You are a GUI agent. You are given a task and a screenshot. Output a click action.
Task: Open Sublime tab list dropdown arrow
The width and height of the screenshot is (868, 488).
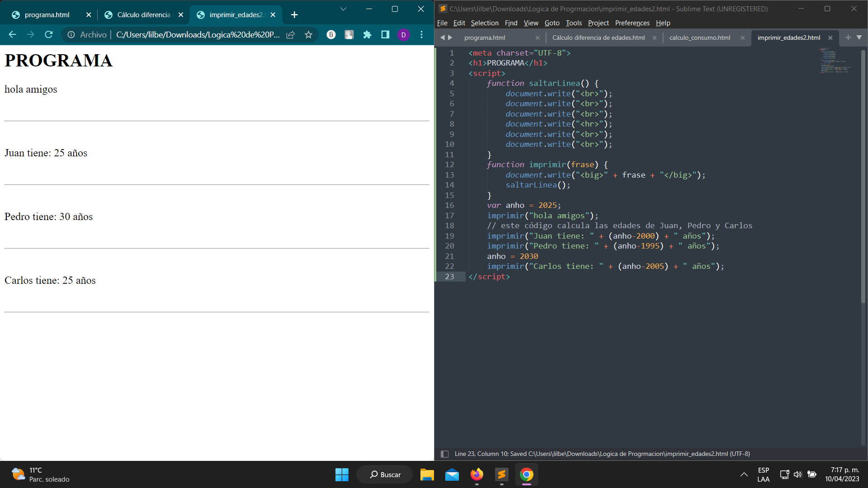859,38
